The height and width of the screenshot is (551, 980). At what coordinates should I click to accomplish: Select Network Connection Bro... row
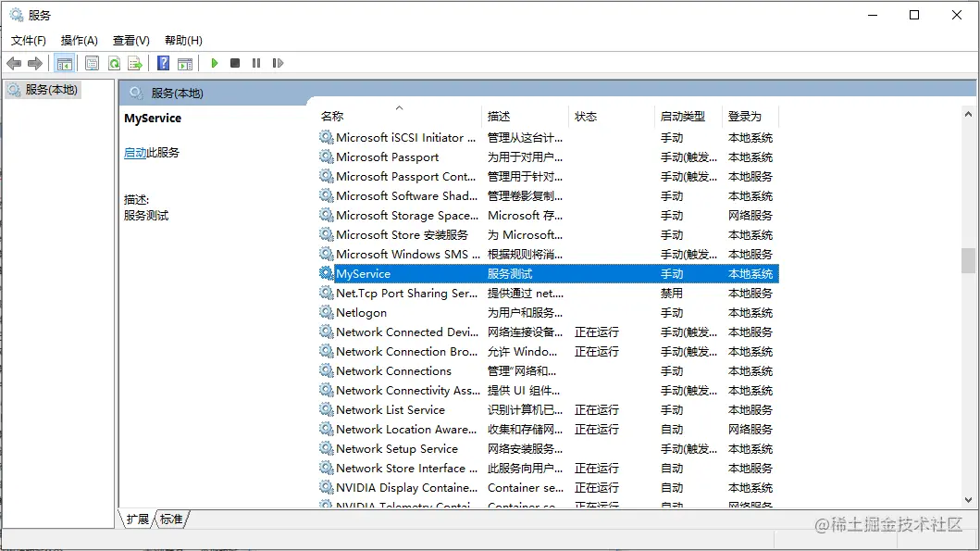pos(549,351)
